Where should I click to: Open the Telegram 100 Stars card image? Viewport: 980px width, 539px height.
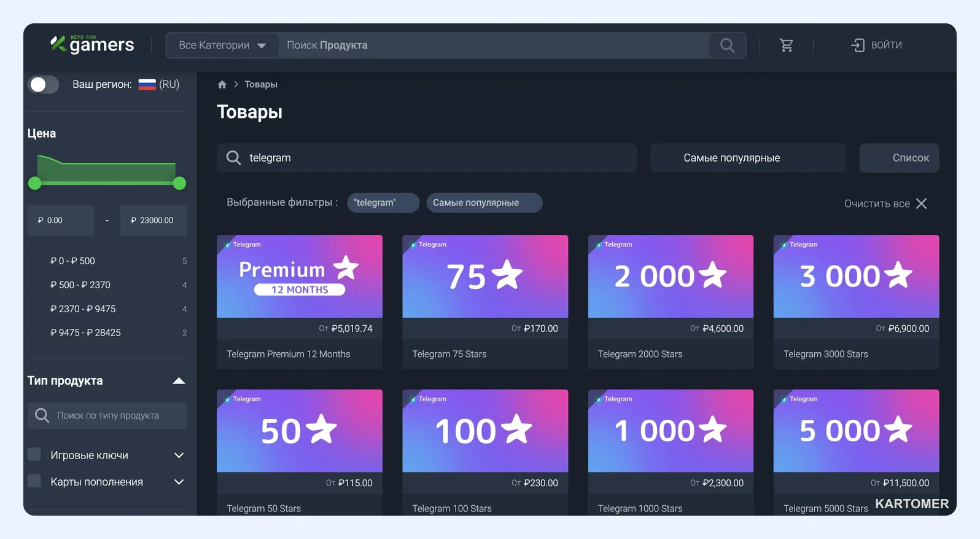(485, 431)
